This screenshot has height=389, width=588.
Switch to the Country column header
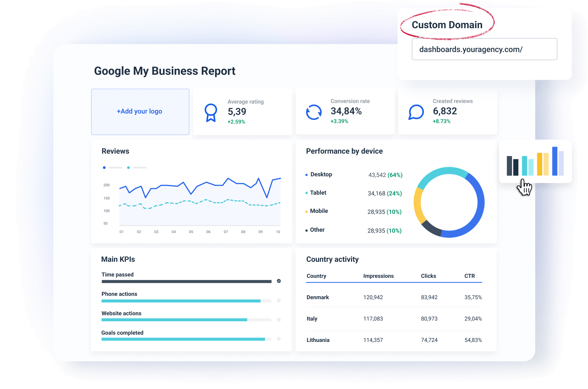[316, 276]
